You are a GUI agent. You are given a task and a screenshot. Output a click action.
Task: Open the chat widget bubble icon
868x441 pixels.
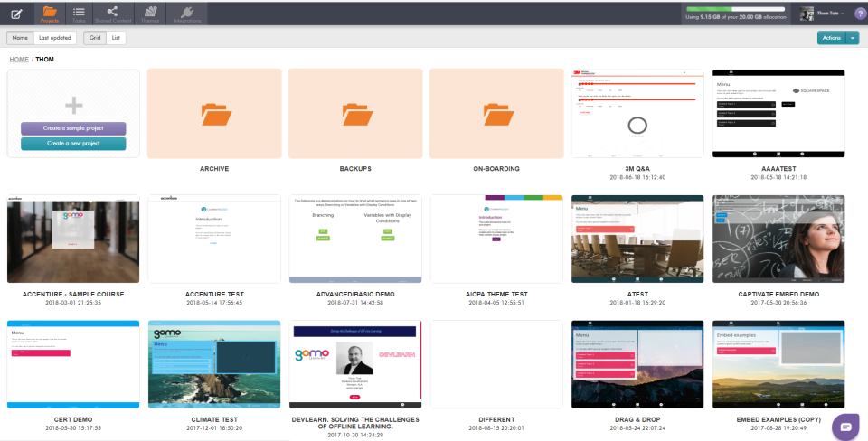(846, 427)
